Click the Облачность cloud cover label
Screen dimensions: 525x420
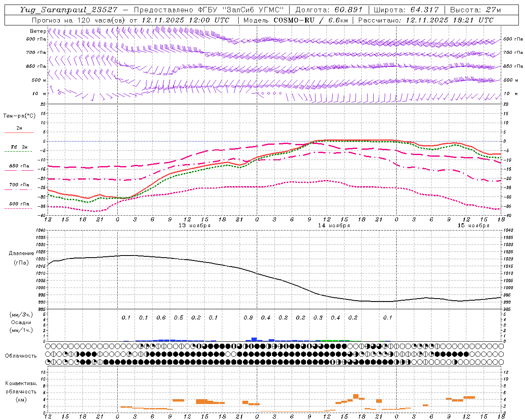[21, 356]
